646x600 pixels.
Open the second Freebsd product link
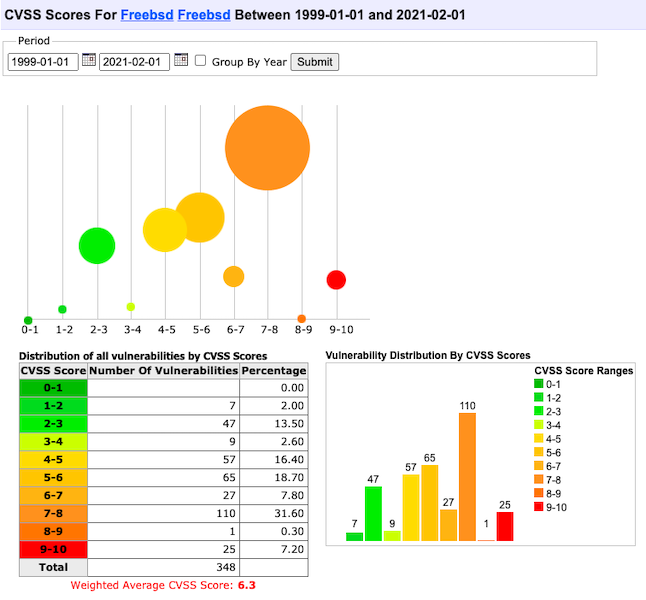[203, 16]
